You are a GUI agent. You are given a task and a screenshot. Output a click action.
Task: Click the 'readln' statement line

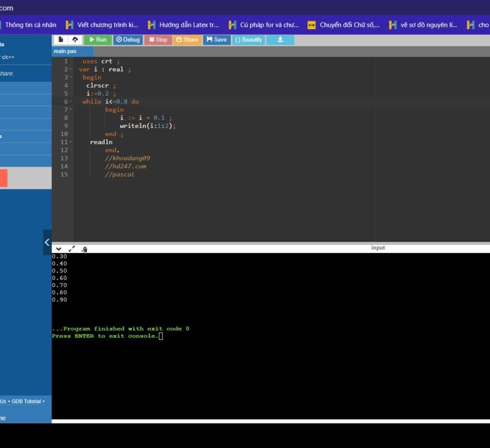click(101, 142)
